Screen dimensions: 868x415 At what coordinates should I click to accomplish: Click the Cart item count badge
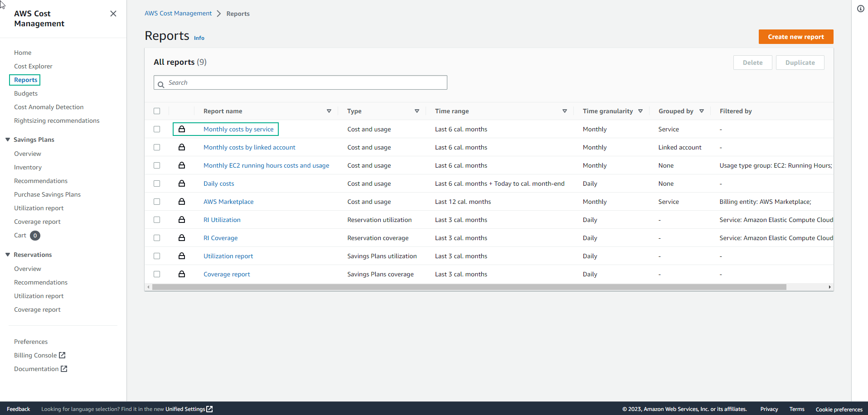pos(35,236)
